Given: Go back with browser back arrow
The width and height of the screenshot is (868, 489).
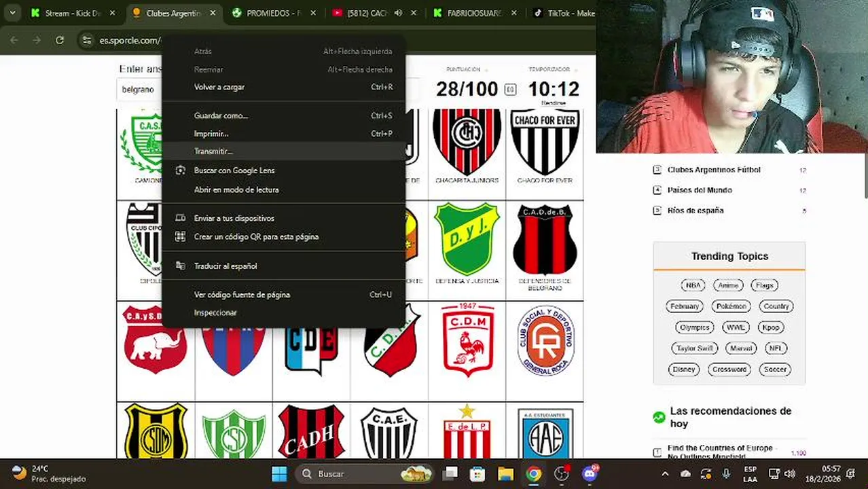Looking at the screenshot, I should pyautogui.click(x=14, y=40).
